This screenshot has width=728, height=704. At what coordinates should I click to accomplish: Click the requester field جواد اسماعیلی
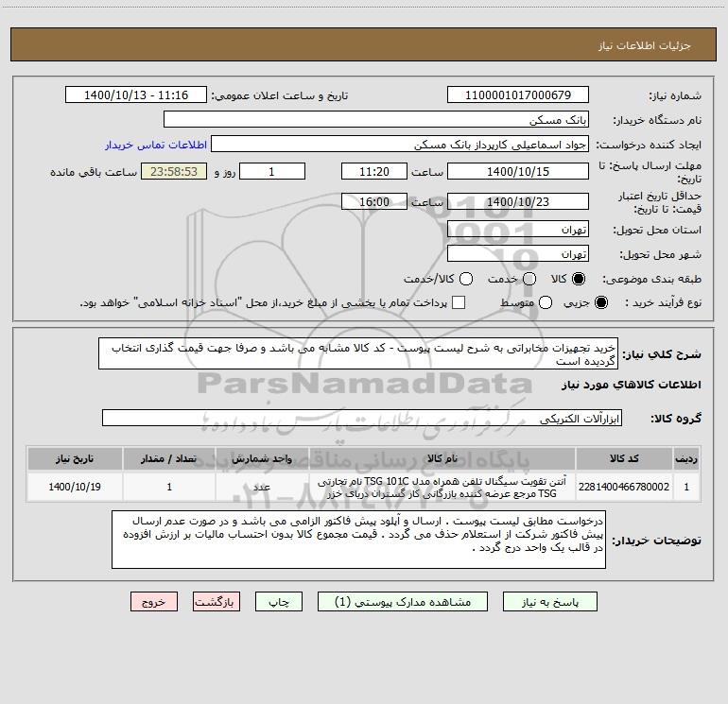pyautogui.click(x=400, y=145)
